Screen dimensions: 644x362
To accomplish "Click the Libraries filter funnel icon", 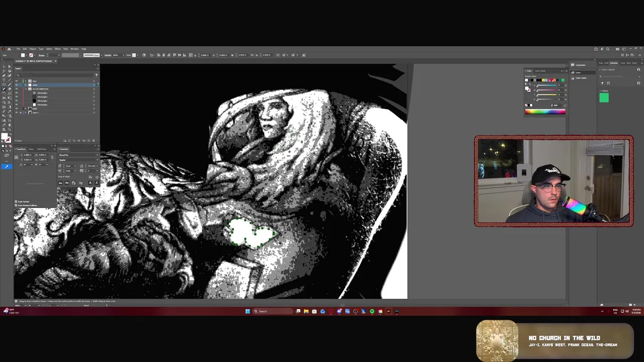I will click(x=602, y=83).
